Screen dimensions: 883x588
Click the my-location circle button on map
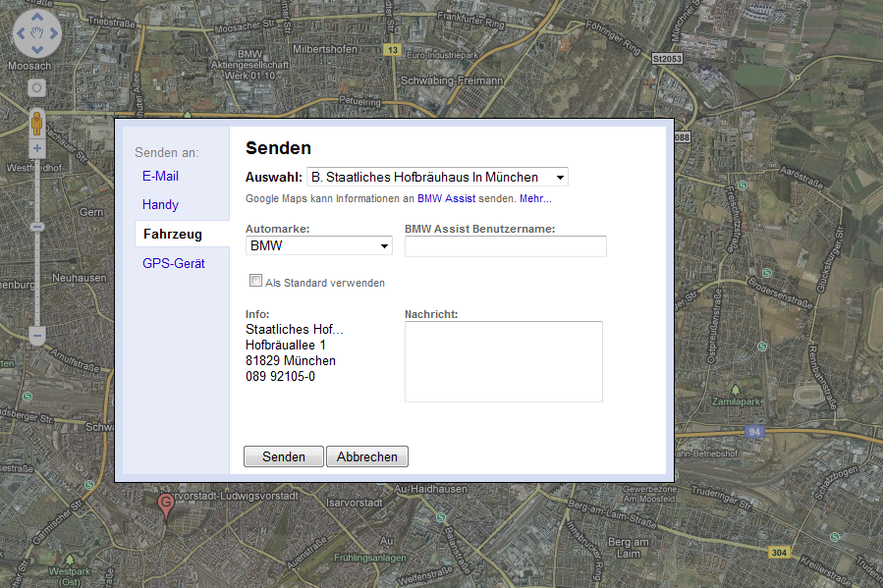coord(36,87)
